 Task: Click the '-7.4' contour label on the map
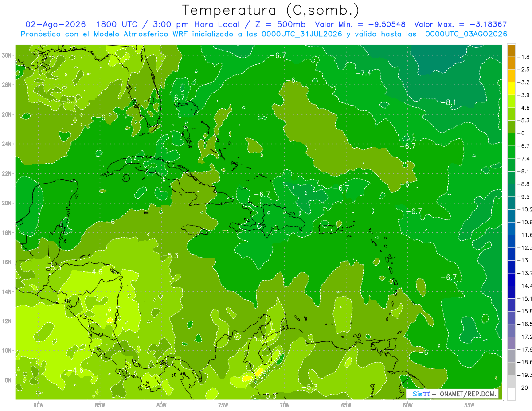pyautogui.click(x=363, y=73)
